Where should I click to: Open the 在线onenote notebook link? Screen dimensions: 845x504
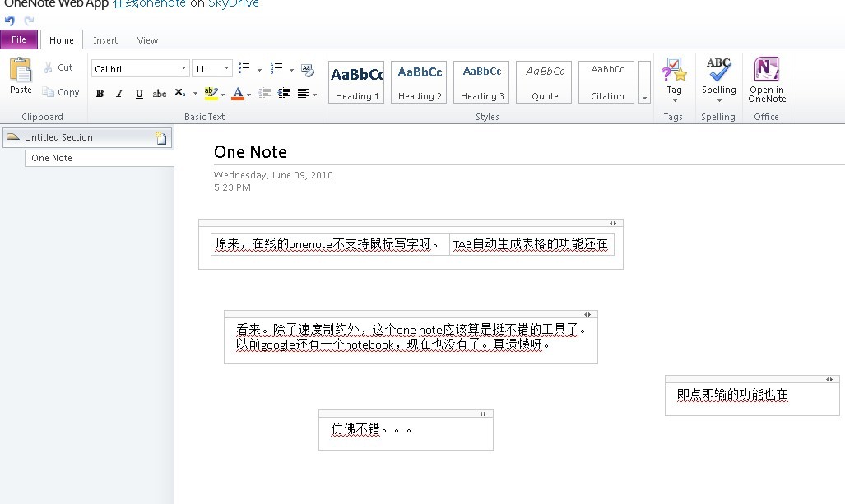tap(149, 4)
